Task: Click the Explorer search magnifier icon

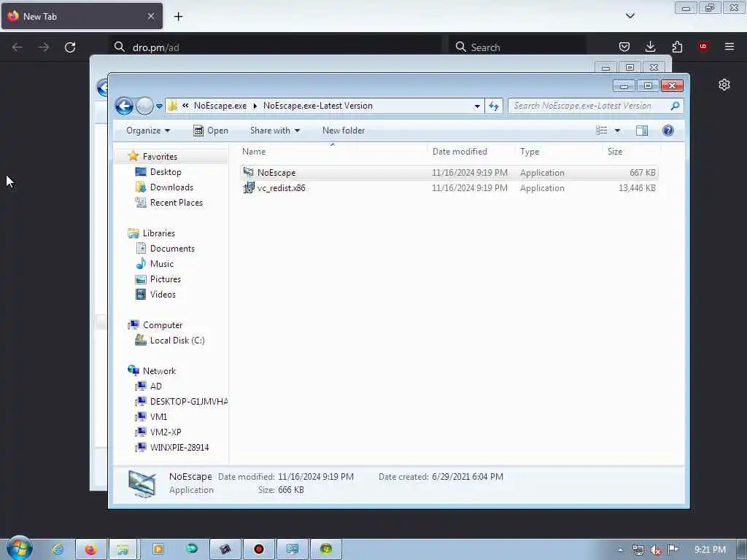Action: (x=675, y=106)
